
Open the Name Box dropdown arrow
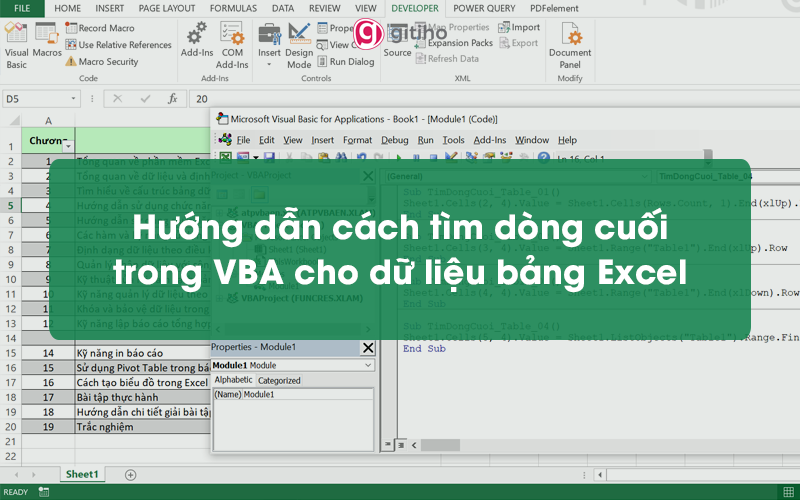click(73, 98)
